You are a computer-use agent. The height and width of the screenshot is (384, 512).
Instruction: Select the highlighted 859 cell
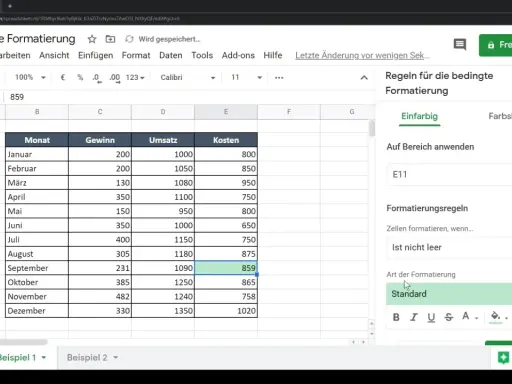click(226, 268)
